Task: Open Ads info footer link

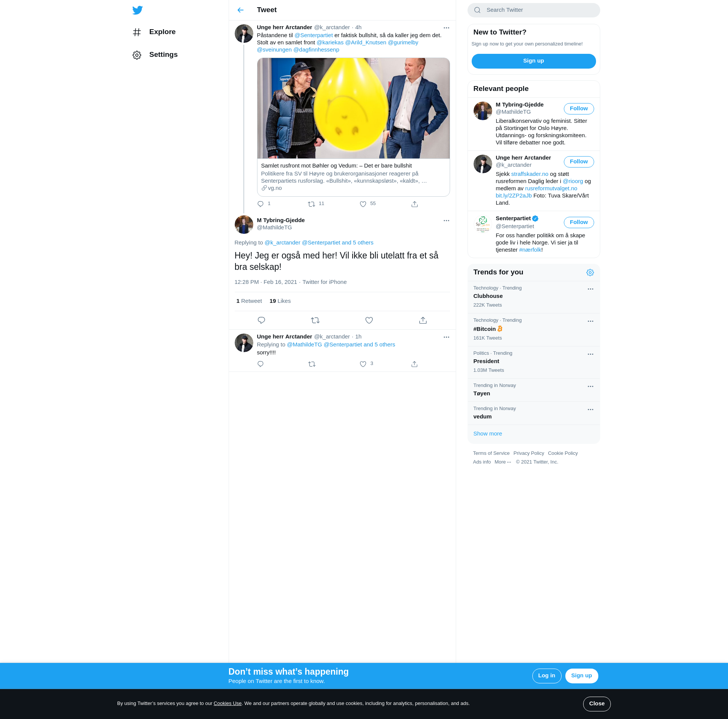Action: coord(482,462)
